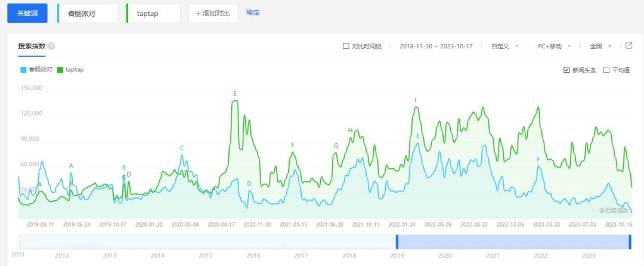Click blue news marker C
This screenshot has width=644, height=266.
pos(181,148)
